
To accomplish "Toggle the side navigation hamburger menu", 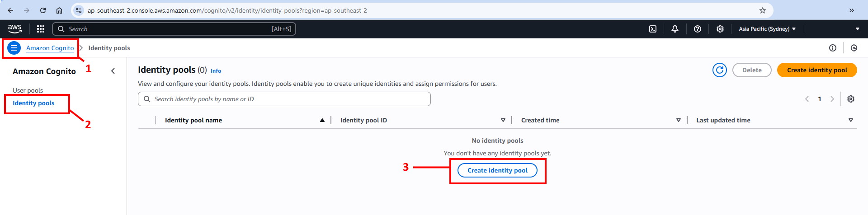I will [x=14, y=48].
